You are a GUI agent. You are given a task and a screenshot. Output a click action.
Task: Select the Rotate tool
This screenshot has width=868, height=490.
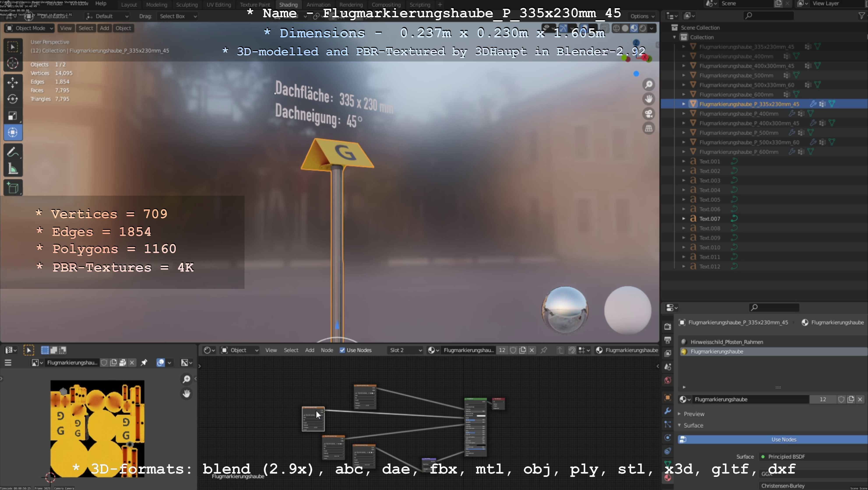point(13,99)
